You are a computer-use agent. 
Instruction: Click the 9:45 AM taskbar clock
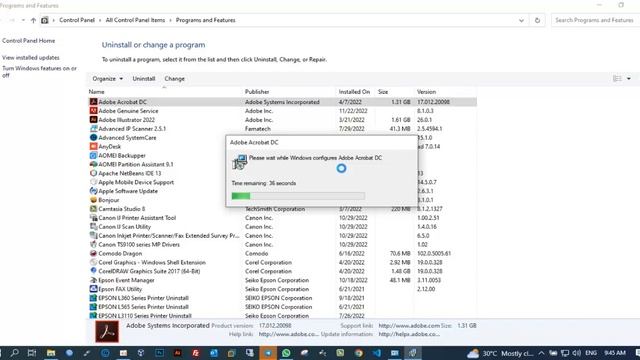615,353
